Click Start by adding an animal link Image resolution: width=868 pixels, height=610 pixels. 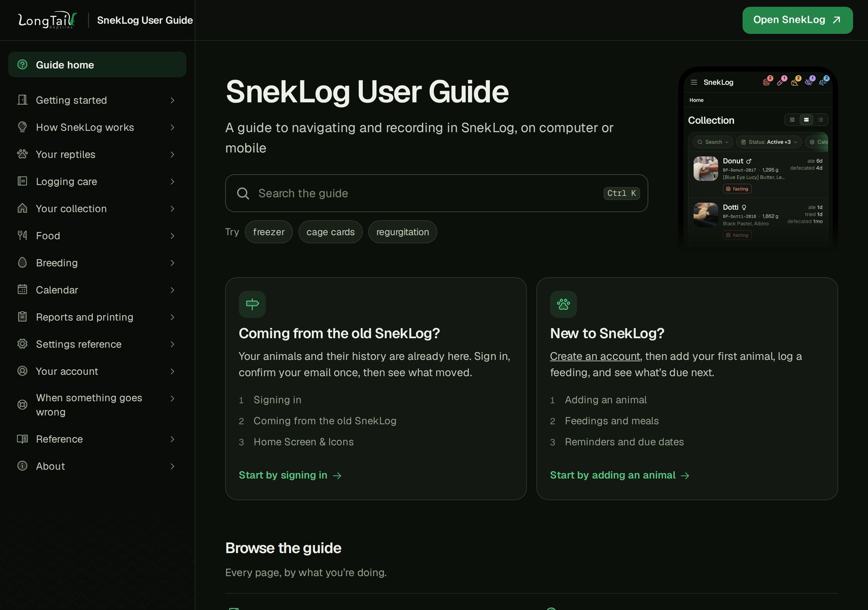[x=620, y=475]
